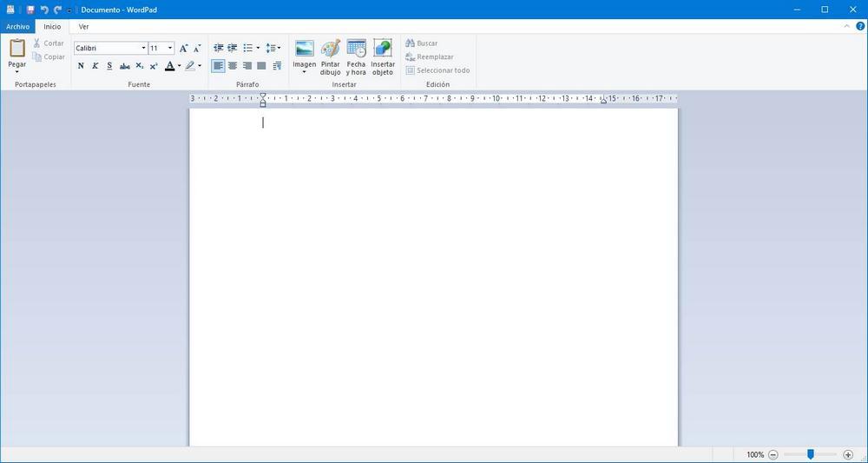Expand the Imagen dropdown arrow
The width and height of the screenshot is (868, 463).
pos(305,72)
